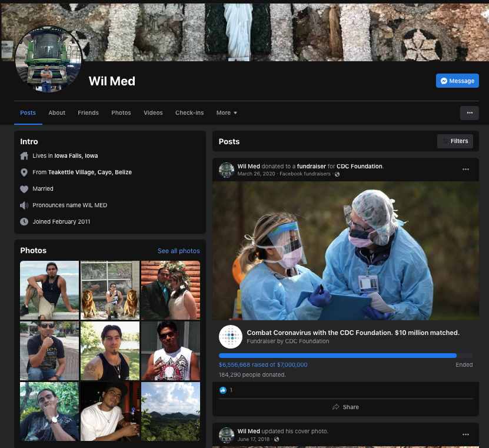Open the About tab
This screenshot has width=489, height=448.
56,113
